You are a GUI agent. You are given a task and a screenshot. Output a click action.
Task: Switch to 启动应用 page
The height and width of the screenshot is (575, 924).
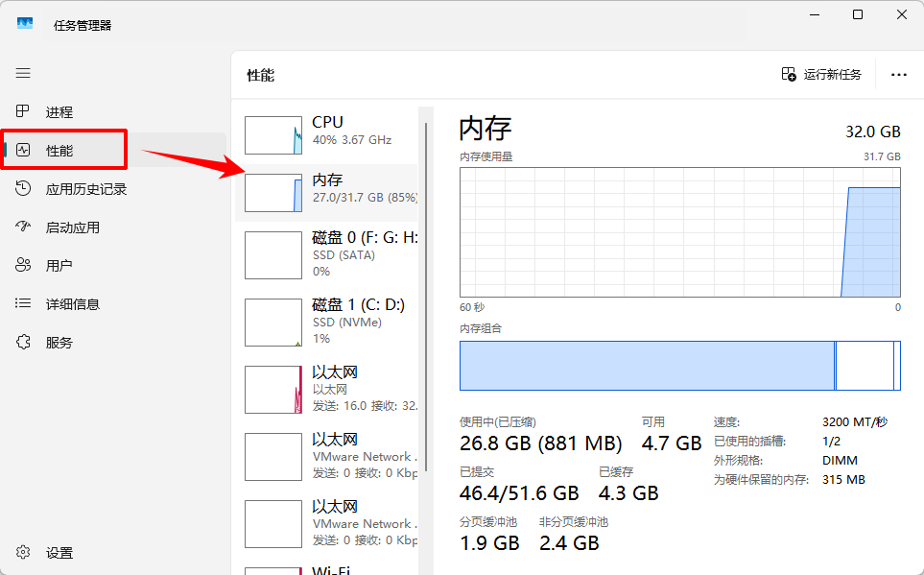tap(114, 228)
